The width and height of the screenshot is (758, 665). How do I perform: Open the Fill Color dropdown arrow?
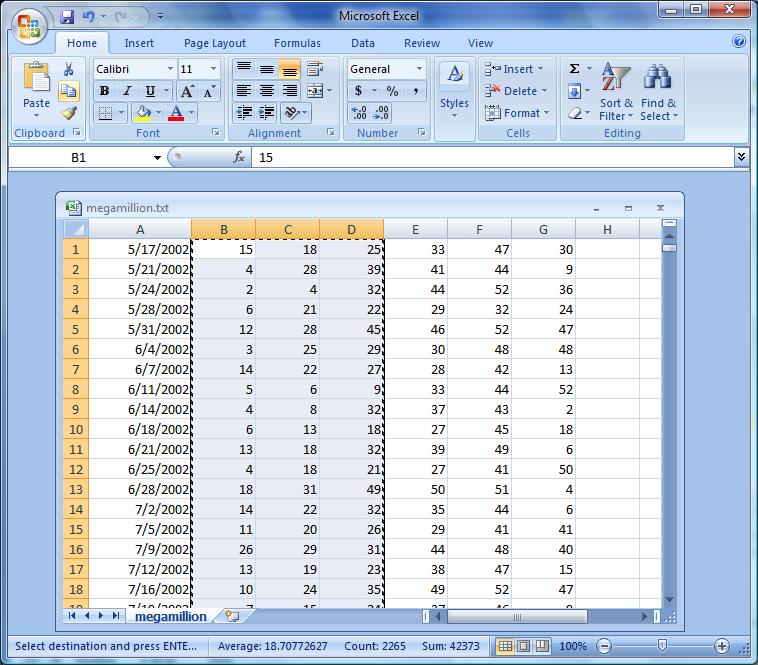click(x=158, y=113)
